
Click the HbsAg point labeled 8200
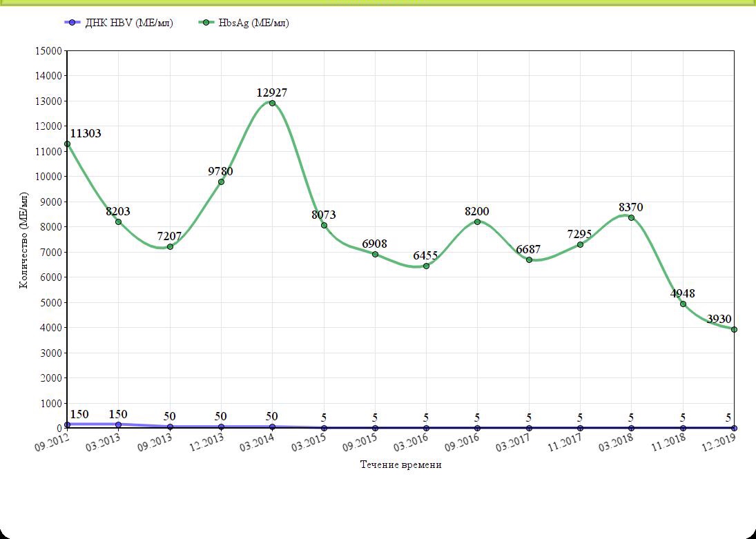[477, 222]
